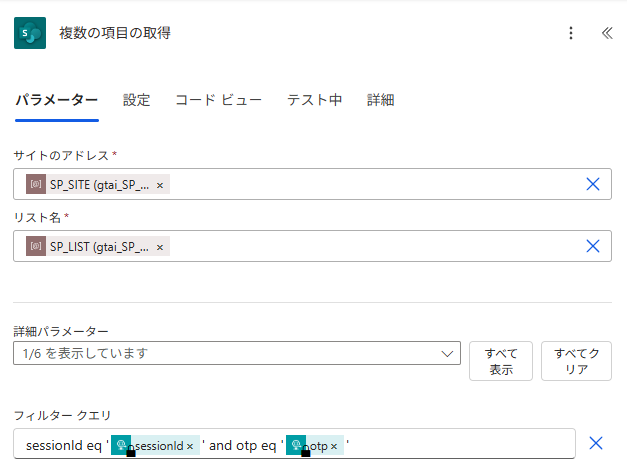Image resolution: width=627 pixels, height=472 pixels.
Task: Click inside the リスト名 input field
Action: coord(312,246)
